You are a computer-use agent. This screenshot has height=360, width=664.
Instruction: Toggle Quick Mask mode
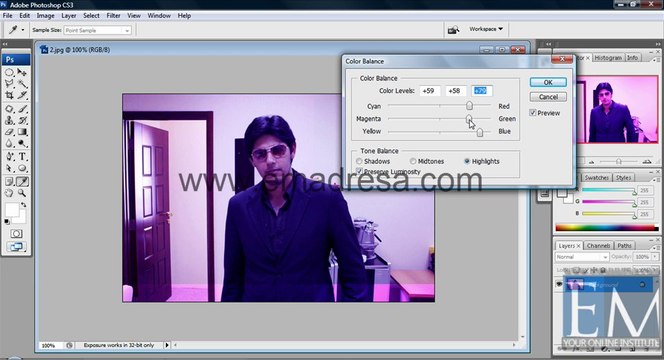click(16, 234)
